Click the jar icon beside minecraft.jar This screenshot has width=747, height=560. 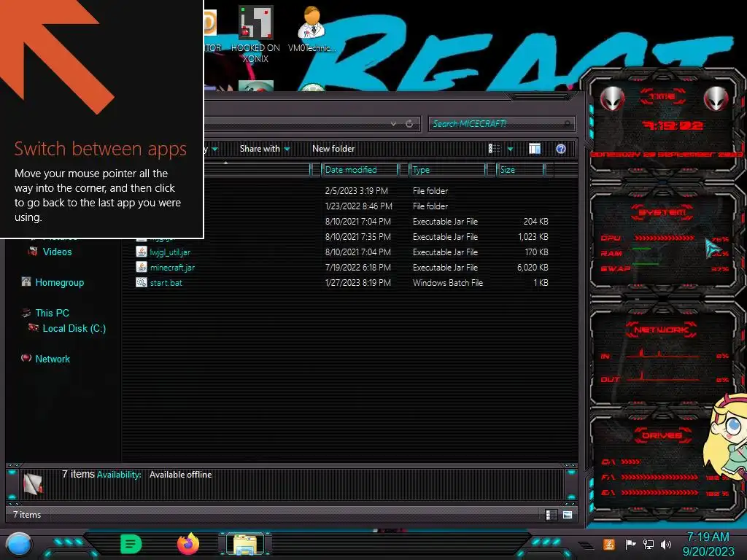pos(141,267)
